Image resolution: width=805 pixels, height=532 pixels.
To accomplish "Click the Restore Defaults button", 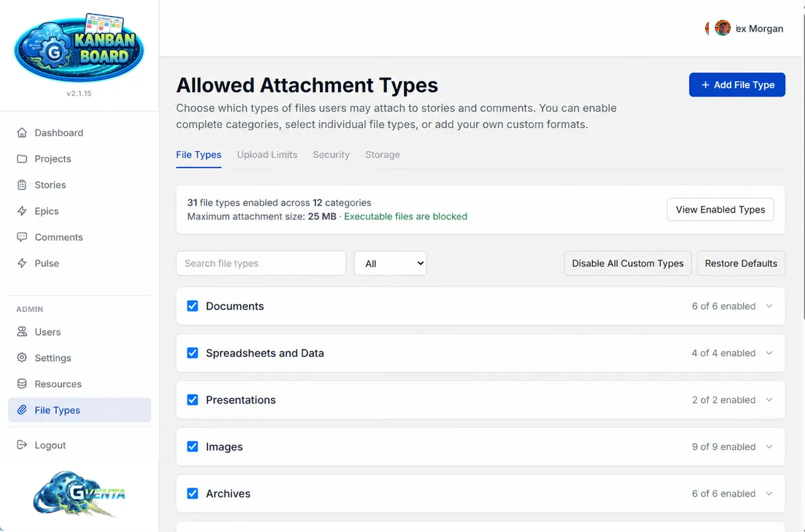I will point(741,263).
